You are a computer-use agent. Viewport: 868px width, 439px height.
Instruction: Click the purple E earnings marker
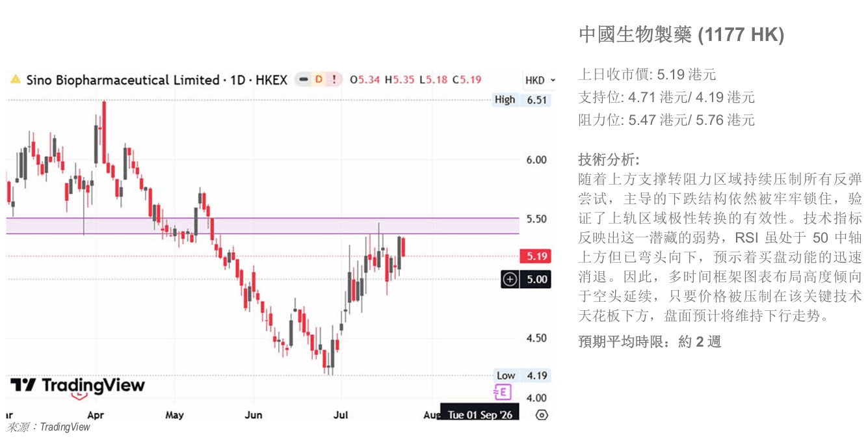502,392
